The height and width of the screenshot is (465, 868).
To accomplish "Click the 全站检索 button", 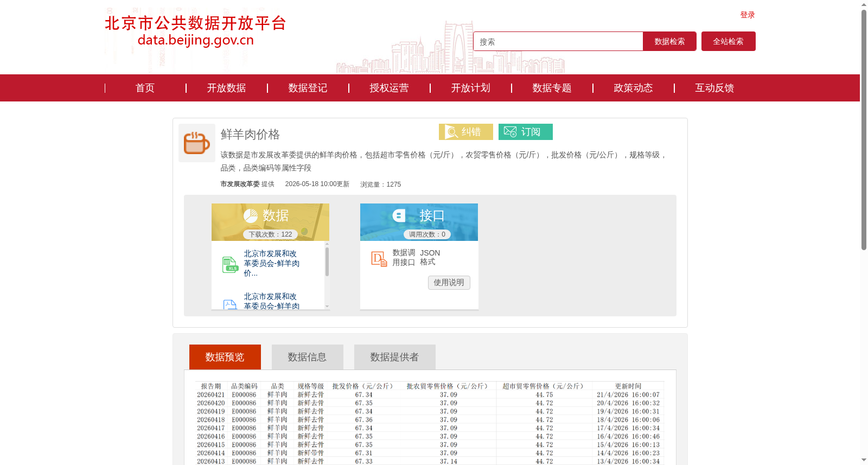I will tap(729, 41).
